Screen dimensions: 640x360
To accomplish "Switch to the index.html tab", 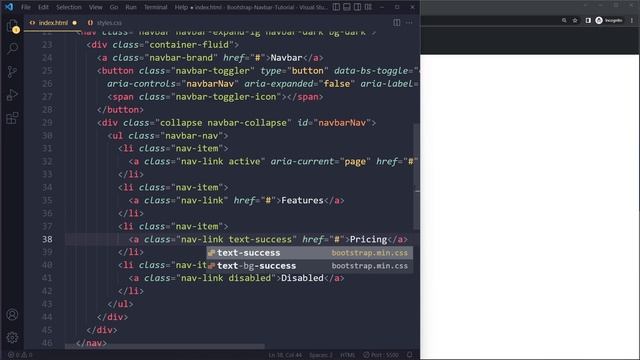I will pos(53,23).
